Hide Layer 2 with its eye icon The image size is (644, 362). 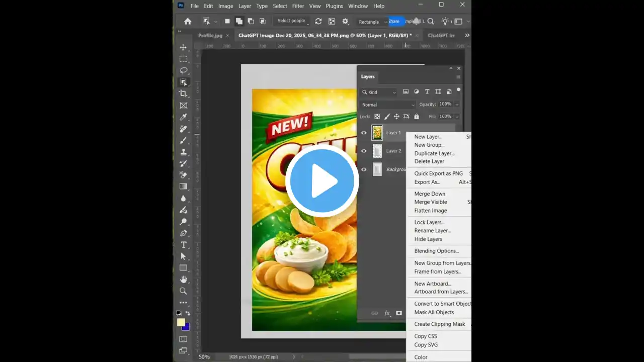364,151
